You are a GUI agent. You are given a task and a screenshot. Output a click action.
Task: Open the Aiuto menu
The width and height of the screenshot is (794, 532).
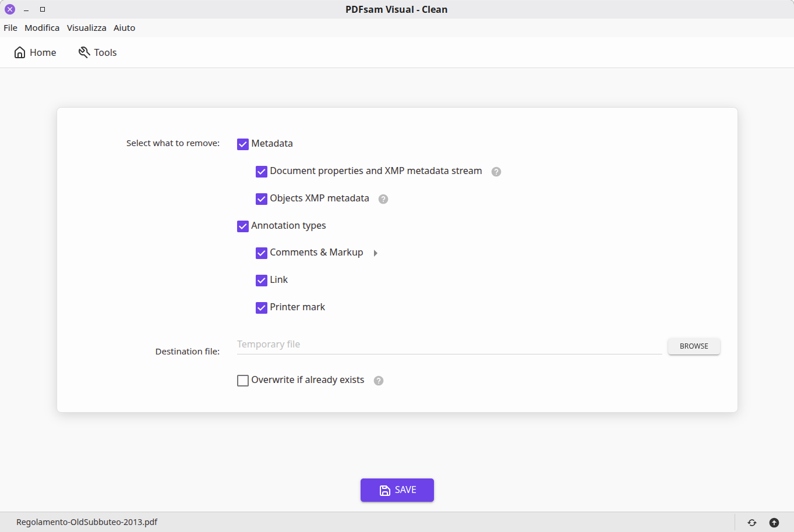pyautogui.click(x=125, y=28)
